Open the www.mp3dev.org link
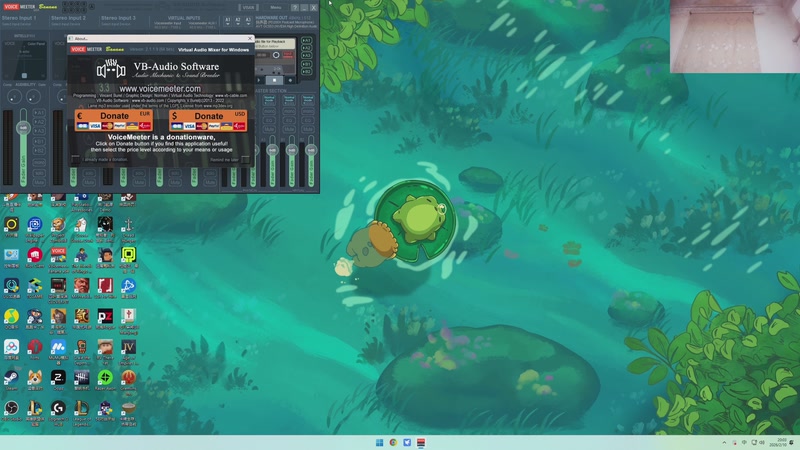The height and width of the screenshot is (450, 800). pyautogui.click(x=218, y=106)
